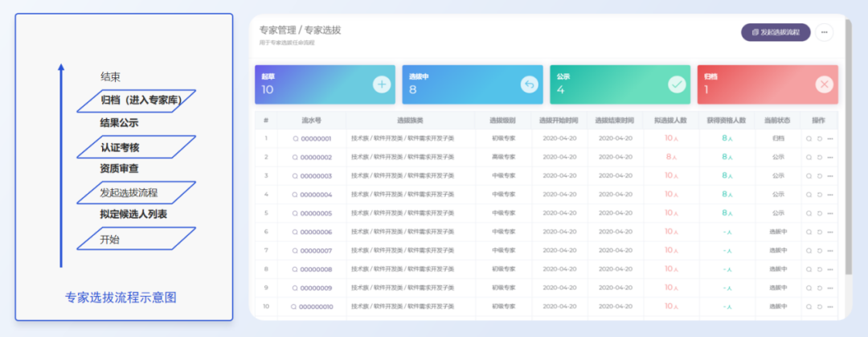Click the 选拔族类 column header
Image resolution: width=868 pixels, height=337 pixels.
pyautogui.click(x=410, y=121)
